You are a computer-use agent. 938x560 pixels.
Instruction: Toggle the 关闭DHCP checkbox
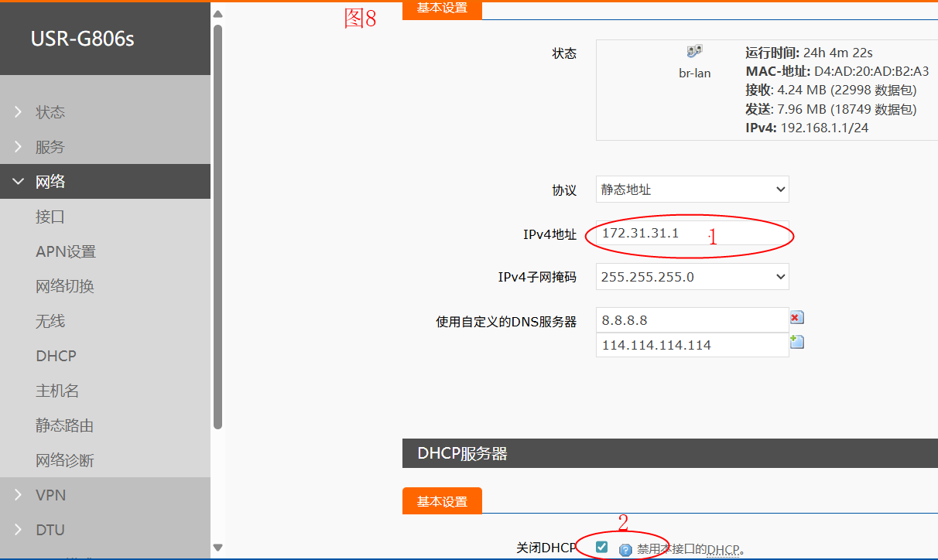click(x=602, y=548)
